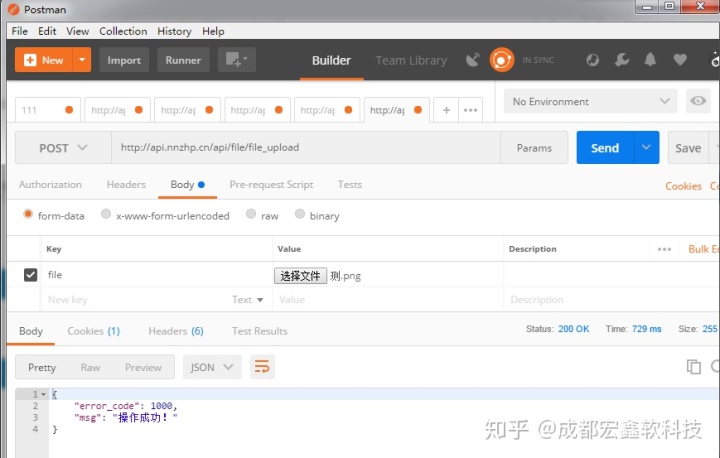Switch response view to Pretty
720x458 pixels.
pos(42,368)
